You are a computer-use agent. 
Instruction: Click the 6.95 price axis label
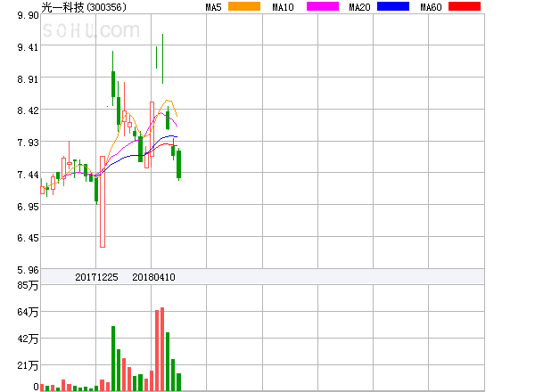point(28,207)
